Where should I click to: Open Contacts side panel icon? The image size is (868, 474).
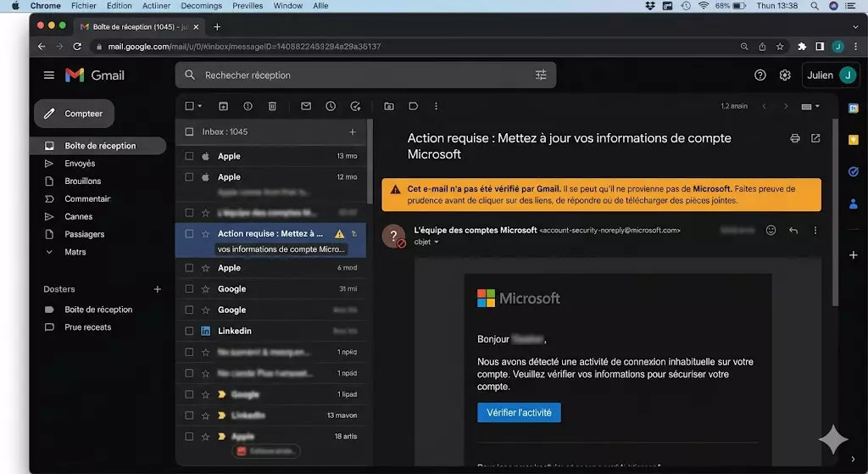(854, 204)
